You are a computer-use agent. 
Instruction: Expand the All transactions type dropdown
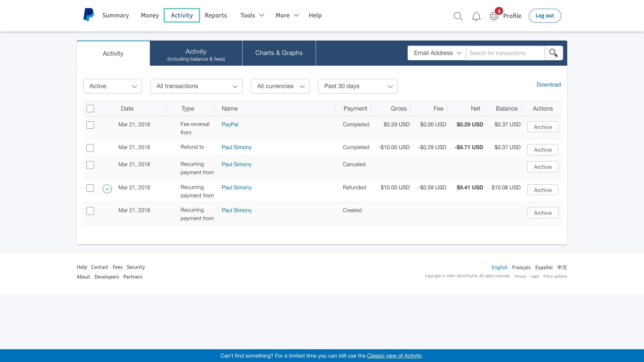(196, 86)
